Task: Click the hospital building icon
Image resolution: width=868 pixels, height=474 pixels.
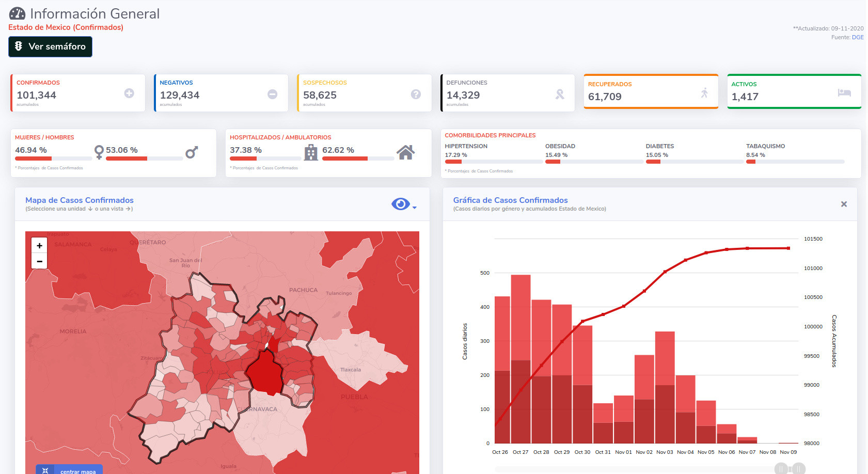Action: coord(311,152)
